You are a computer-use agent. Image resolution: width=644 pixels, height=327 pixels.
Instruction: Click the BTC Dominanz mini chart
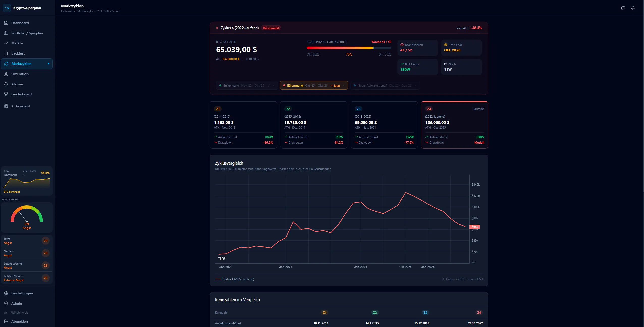[x=27, y=183]
